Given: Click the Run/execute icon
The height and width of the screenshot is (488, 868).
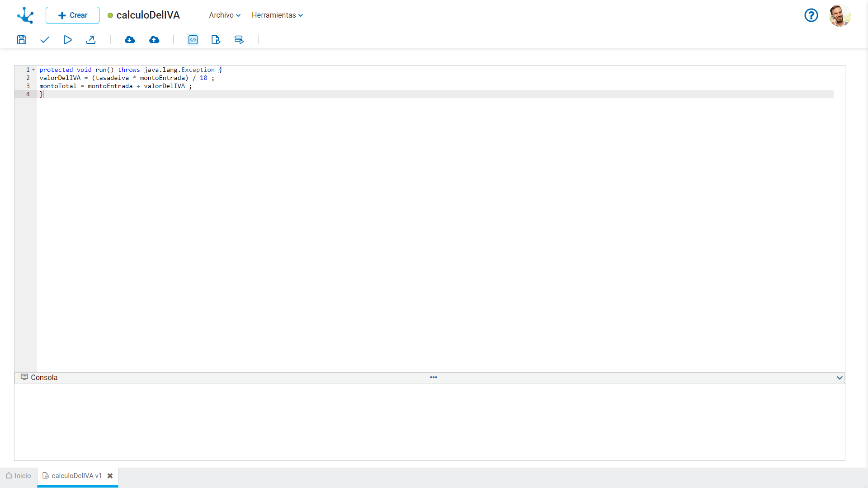Looking at the screenshot, I should [x=67, y=40].
